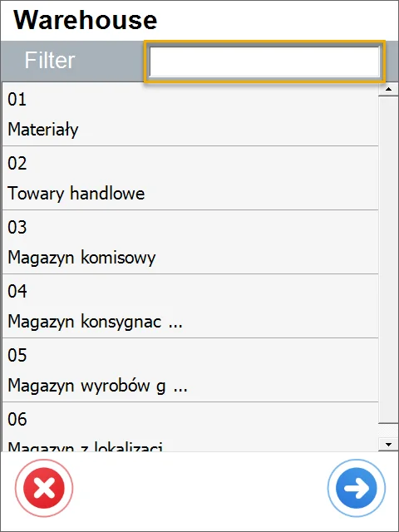Focus the Filter text field
Image resolution: width=399 pixels, height=532 pixels.
(264, 62)
